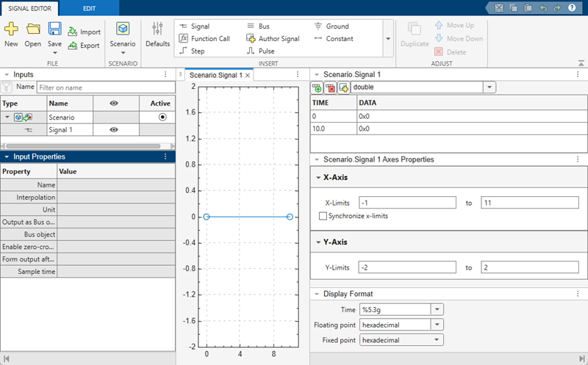Click the Import icon
Viewport: 588px width, 365px height.
point(84,32)
